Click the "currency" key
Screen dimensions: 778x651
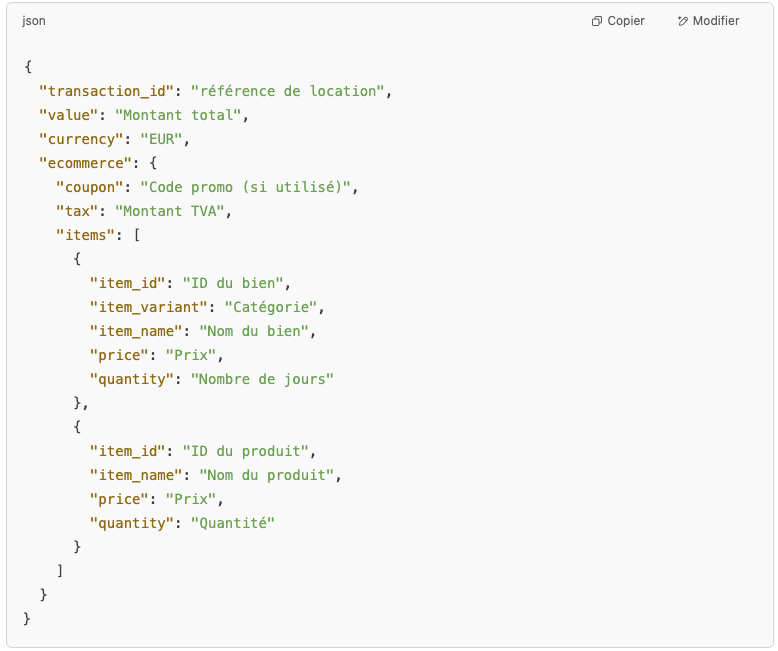pyautogui.click(x=81, y=139)
